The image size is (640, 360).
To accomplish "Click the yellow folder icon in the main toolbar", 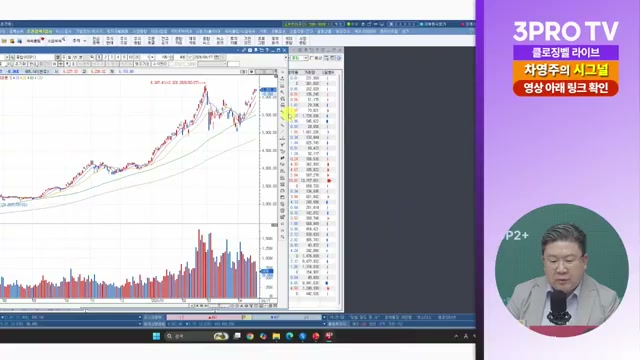I will tap(4, 41).
